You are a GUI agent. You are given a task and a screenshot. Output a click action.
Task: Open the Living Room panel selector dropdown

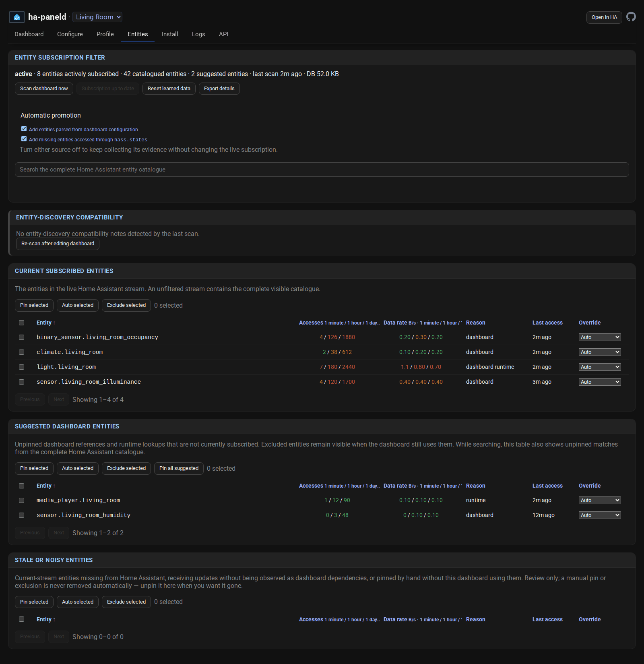(97, 17)
